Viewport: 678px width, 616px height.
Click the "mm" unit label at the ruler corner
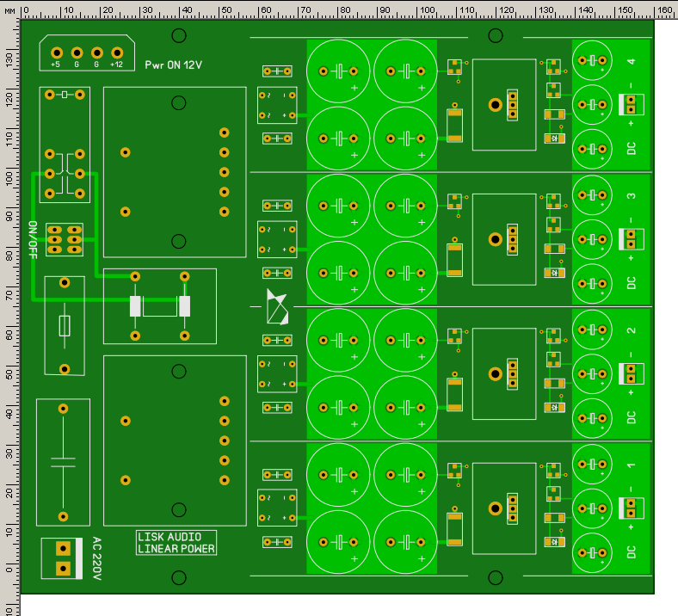click(9, 10)
